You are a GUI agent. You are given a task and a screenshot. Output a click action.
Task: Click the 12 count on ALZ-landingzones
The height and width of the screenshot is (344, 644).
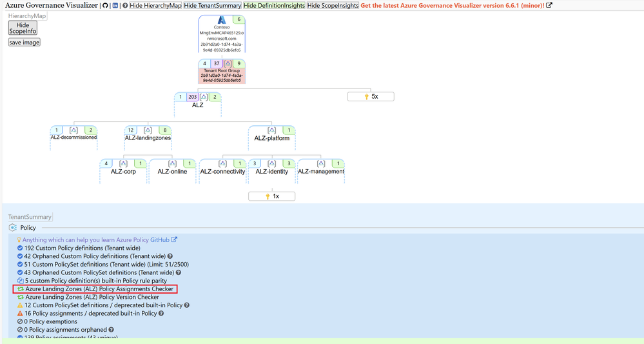[x=131, y=130]
